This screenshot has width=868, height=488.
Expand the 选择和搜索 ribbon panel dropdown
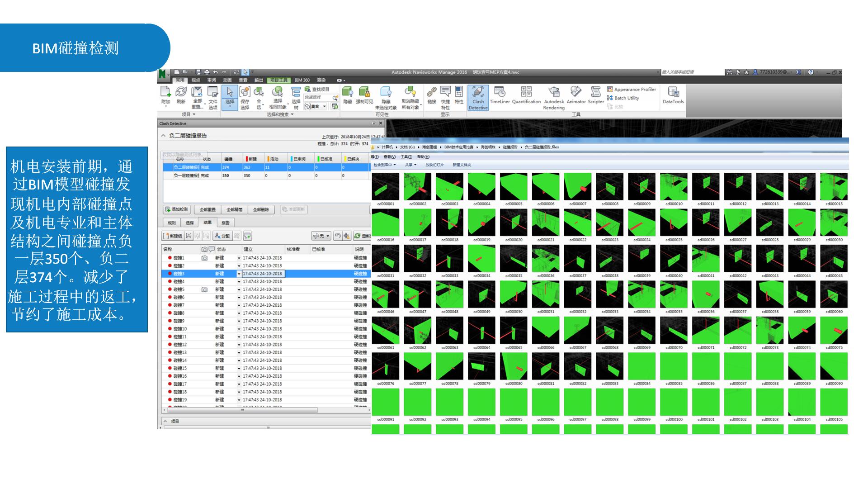280,114
